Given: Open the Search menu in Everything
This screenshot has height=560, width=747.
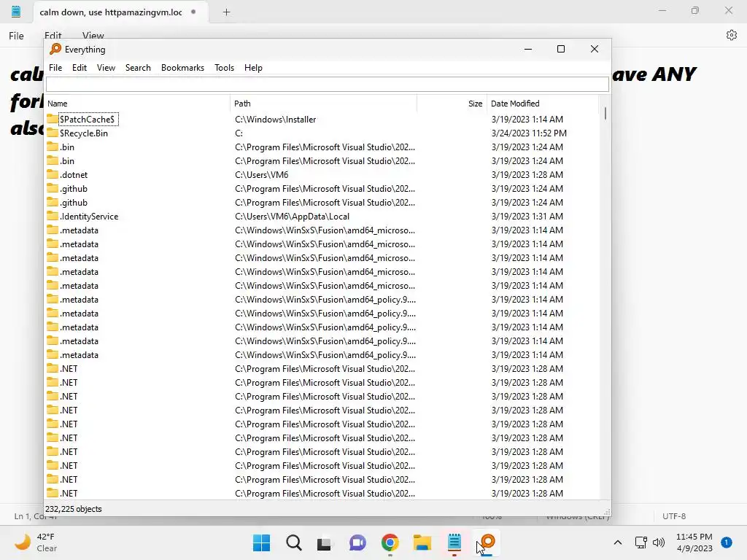Looking at the screenshot, I should tap(138, 68).
